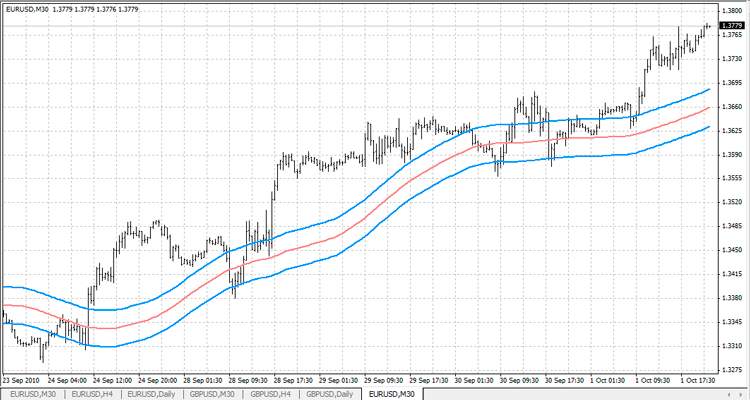750x400 pixels.
Task: Open the EURUSD,Daily chart tab
Action: [153, 394]
